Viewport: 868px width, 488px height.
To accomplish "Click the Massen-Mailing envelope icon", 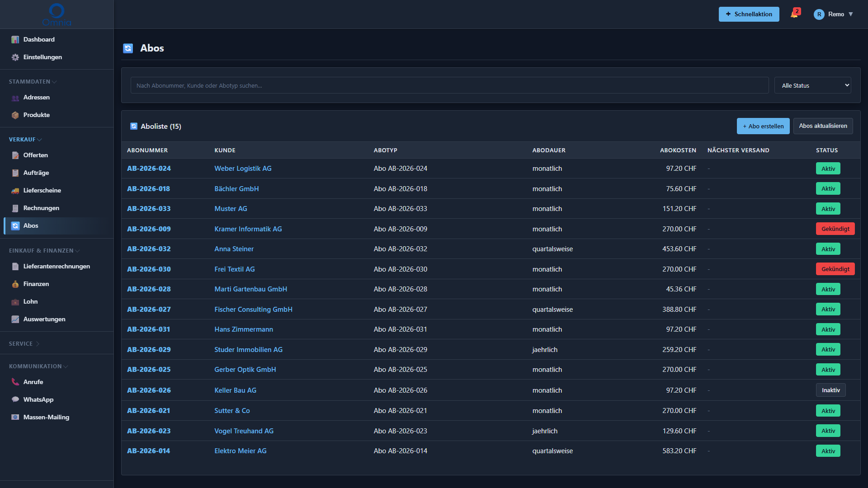I will point(15,418).
